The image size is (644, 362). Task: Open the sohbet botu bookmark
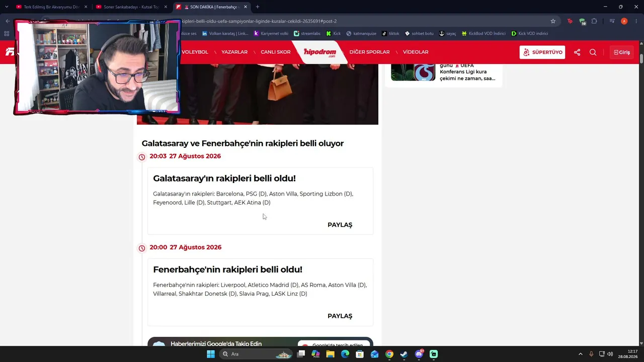coord(419,34)
